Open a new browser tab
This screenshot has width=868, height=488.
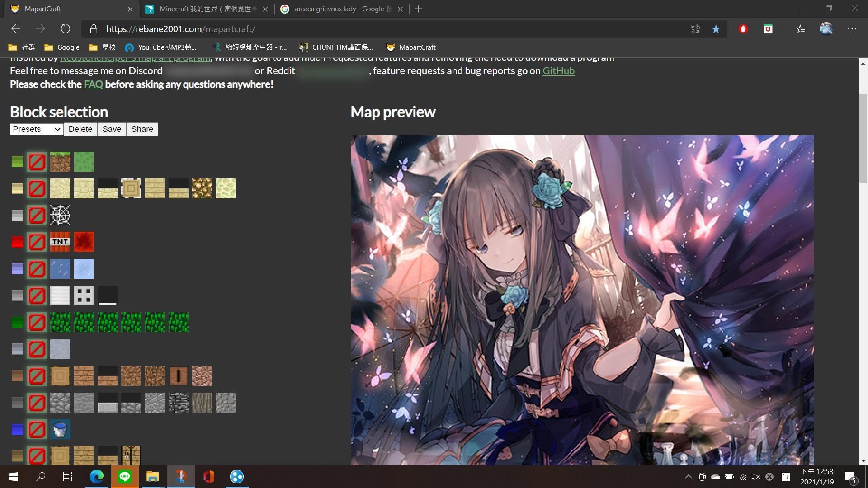418,9
